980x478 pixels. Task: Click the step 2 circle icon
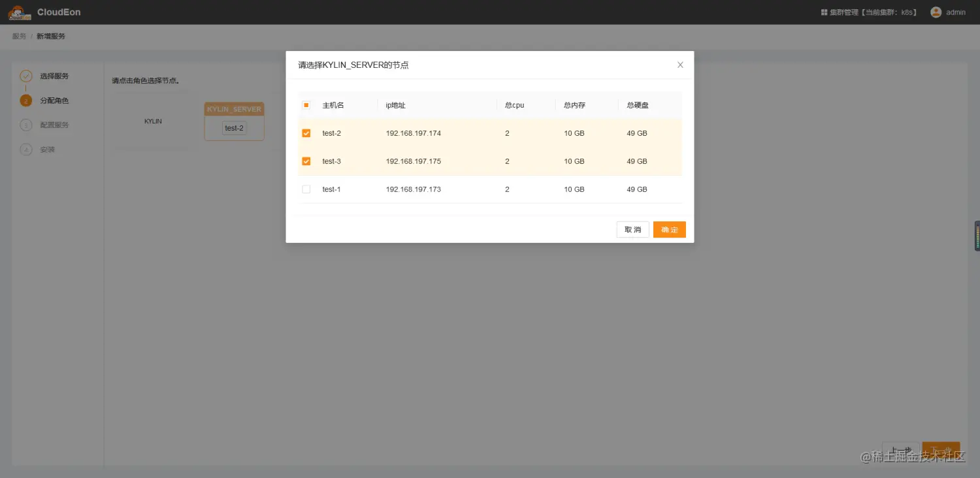(x=26, y=101)
